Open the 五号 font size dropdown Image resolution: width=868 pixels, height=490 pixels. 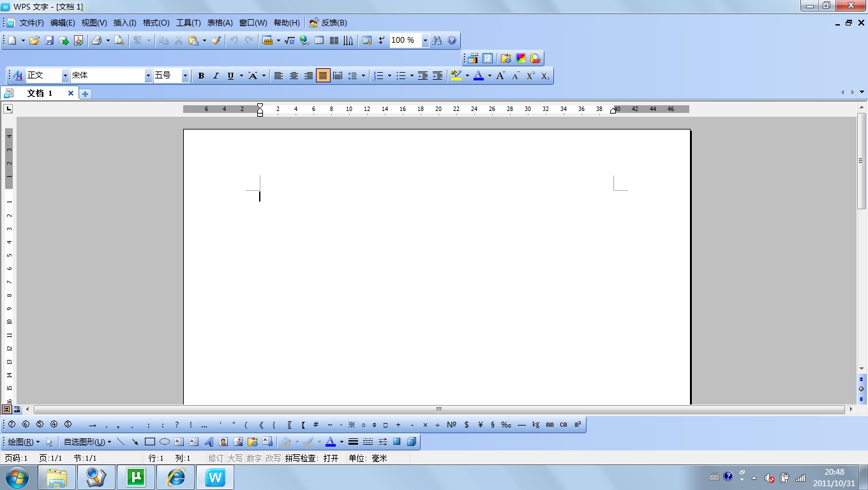click(x=184, y=75)
